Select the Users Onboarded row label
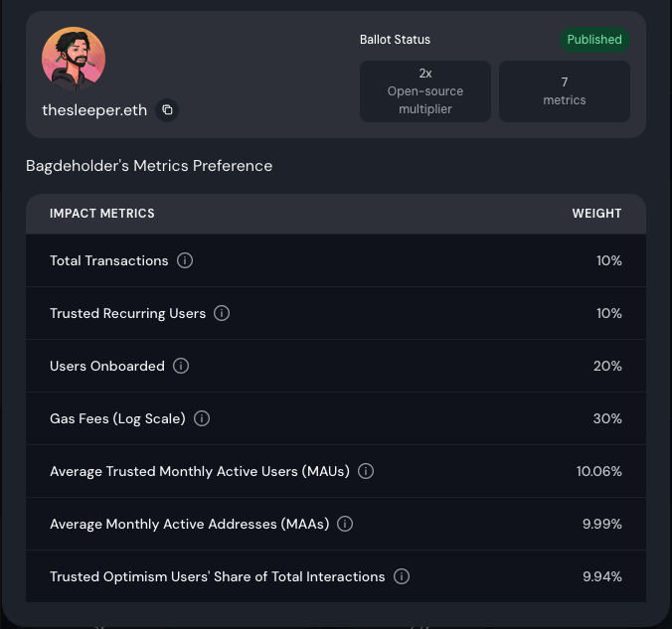The height and width of the screenshot is (629, 672). click(x=107, y=366)
